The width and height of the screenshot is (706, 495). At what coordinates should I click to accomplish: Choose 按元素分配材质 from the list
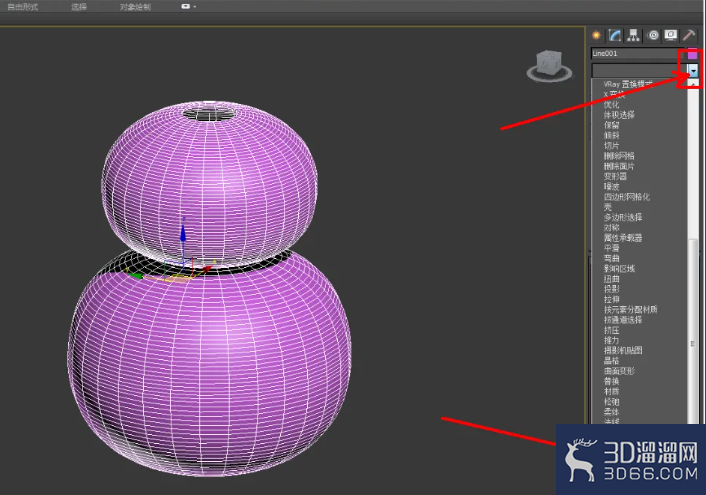tap(630, 309)
